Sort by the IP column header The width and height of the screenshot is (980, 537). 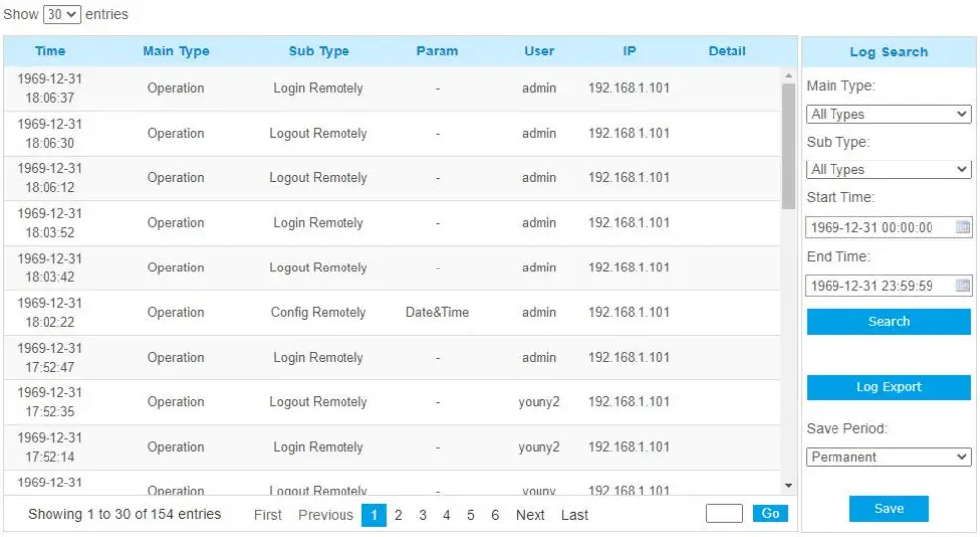(629, 52)
